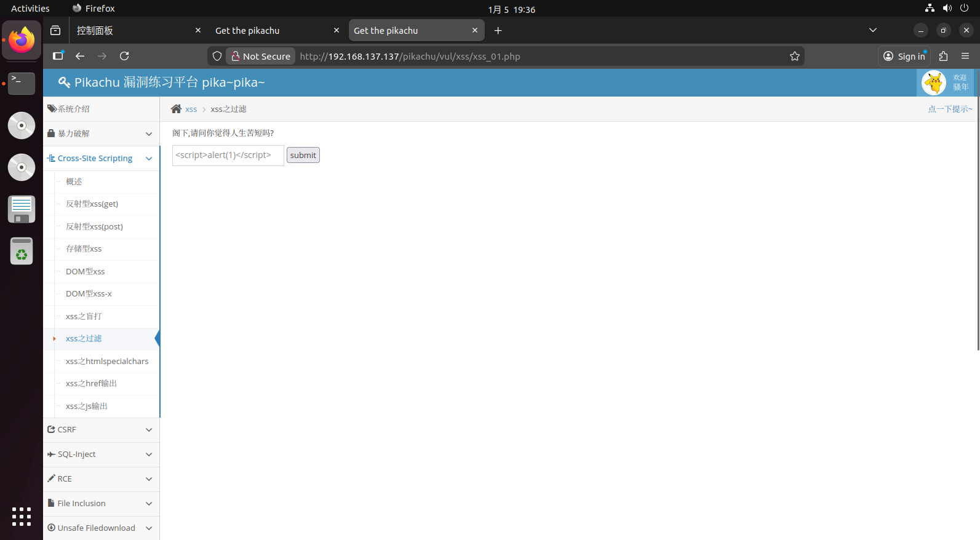Open the xss之href输出 lesson
Screen dimensions: 980x540
[x=91, y=383]
